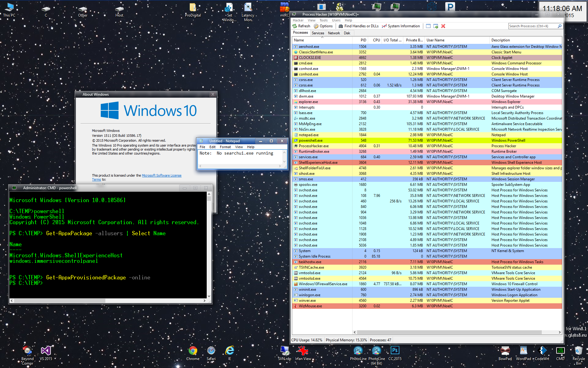
Task: Click the Process Hacker horizontal scrollbar
Action: 449,332
